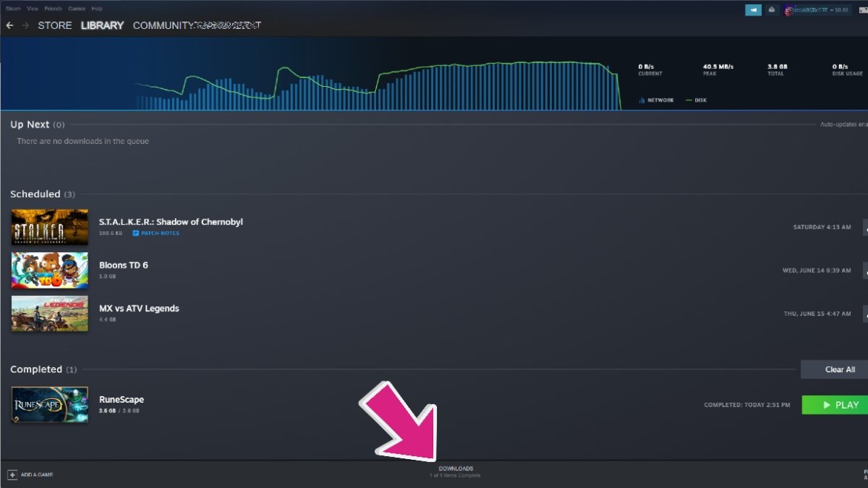Switch to the STORE tab
The height and width of the screenshot is (488, 868).
[55, 26]
